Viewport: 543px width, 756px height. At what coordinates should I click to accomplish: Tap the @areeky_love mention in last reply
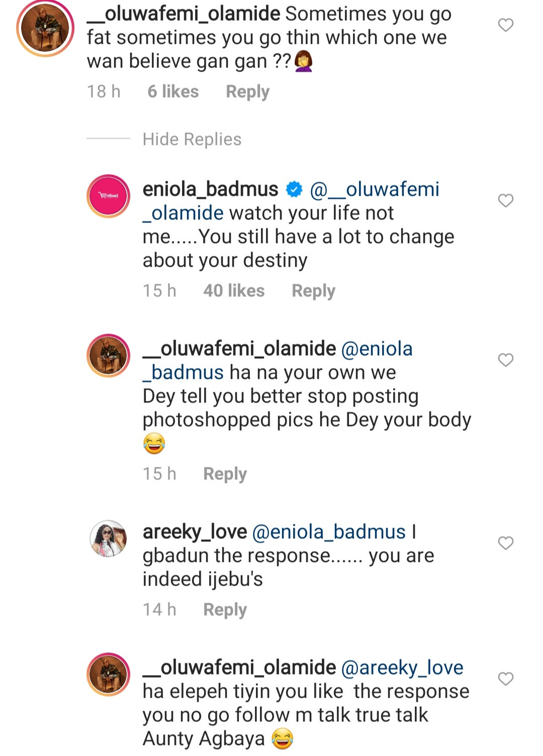pos(402,668)
